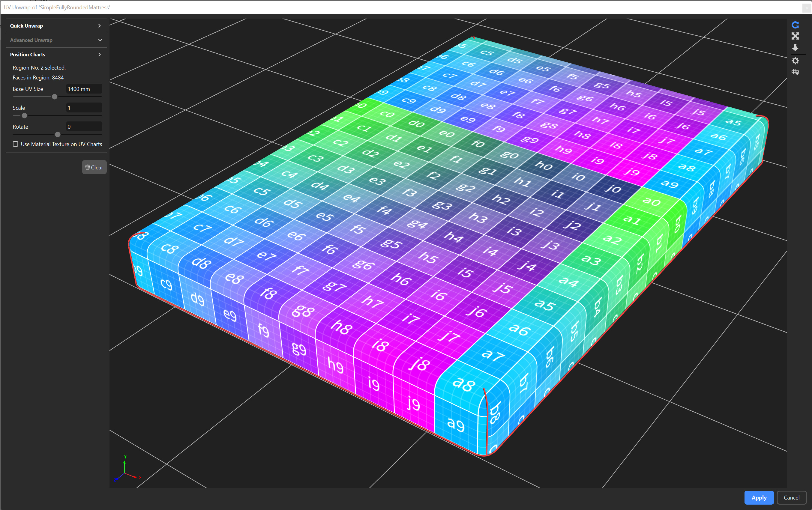
Task: Click the Scale slider handle
Action: [x=24, y=116]
